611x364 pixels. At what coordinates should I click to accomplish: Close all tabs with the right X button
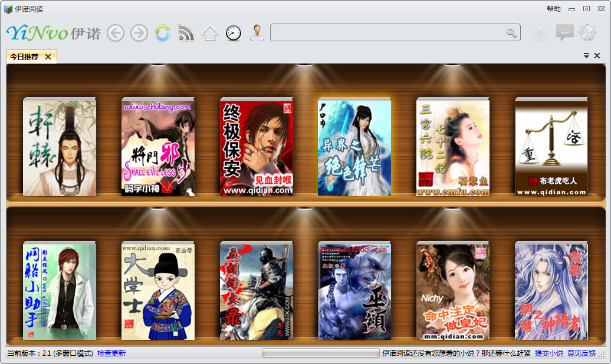point(597,56)
